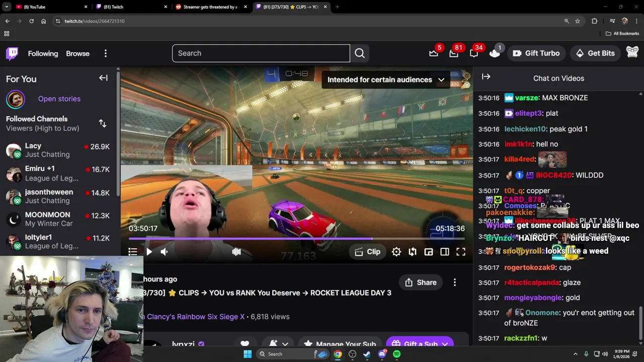
Task: Open a new browser tab
Action: click(337, 7)
